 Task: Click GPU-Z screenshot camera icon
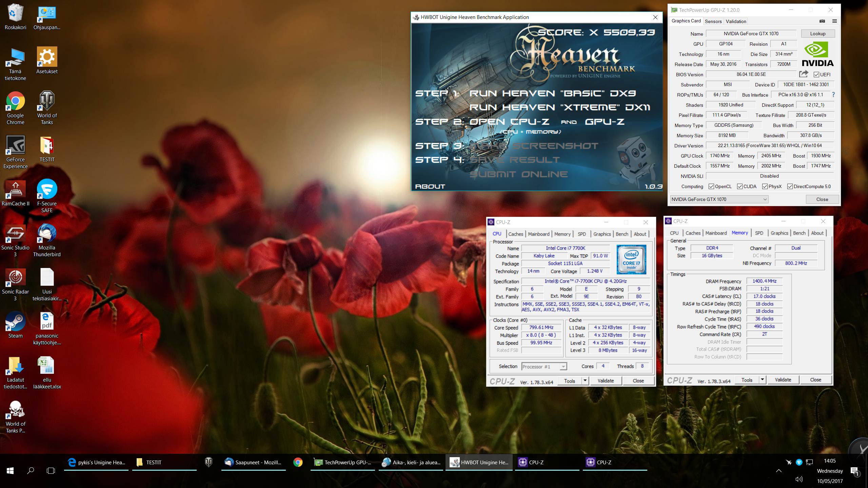pos(822,21)
